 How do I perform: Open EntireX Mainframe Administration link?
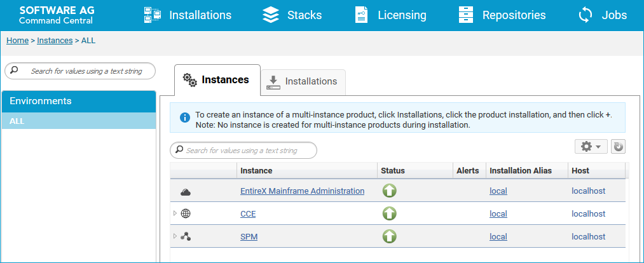tap(302, 191)
